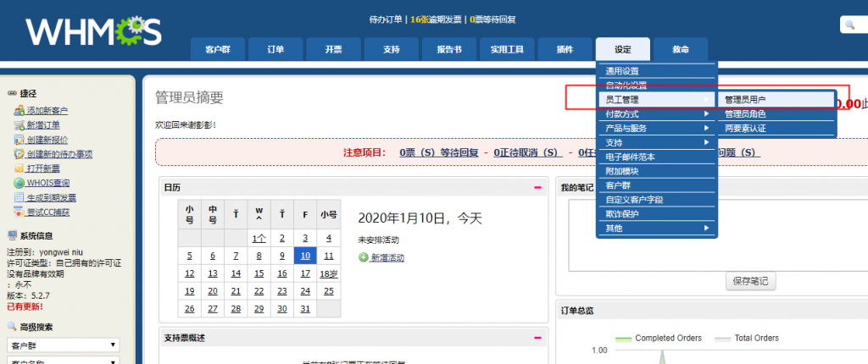This screenshot has width=868, height=364.
Task: Select 自定义客户字段 menu entry
Action: point(657,200)
